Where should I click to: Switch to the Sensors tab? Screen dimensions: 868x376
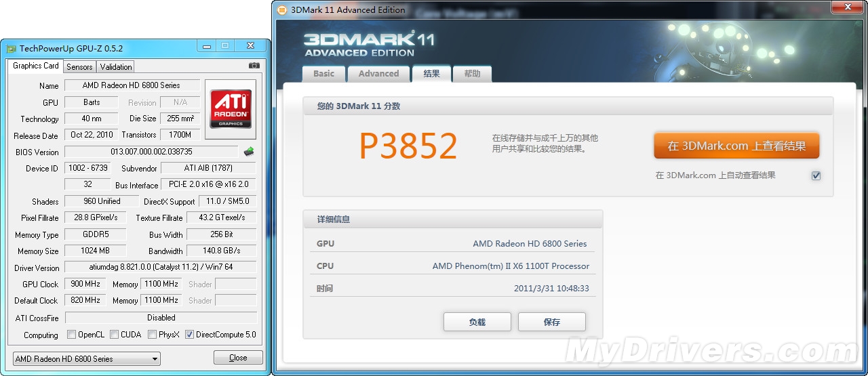[79, 66]
